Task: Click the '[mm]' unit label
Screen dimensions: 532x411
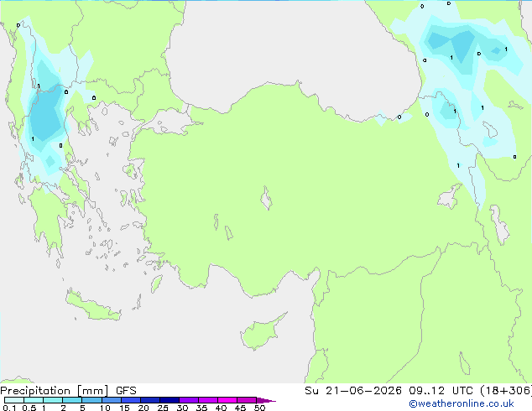Action: tap(93, 391)
